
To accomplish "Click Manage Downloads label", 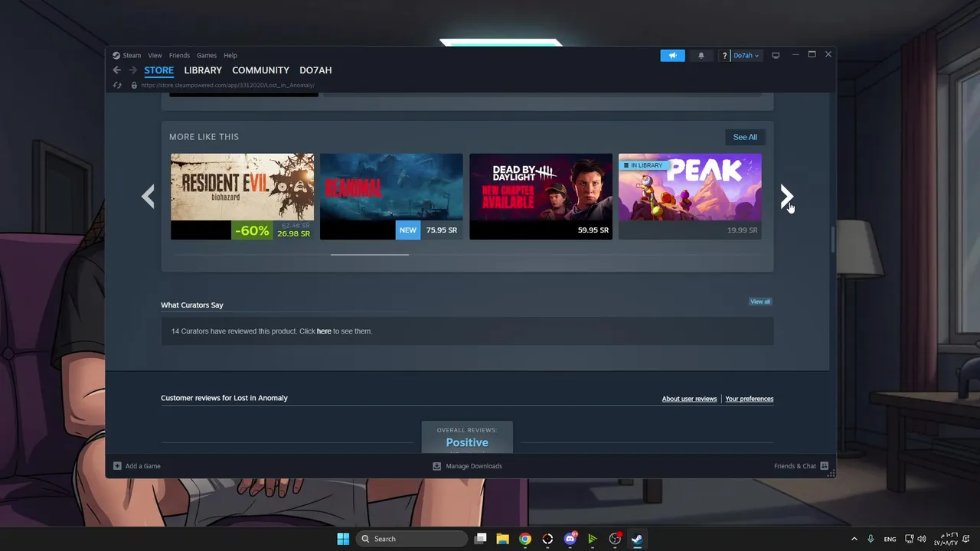I will tap(474, 466).
